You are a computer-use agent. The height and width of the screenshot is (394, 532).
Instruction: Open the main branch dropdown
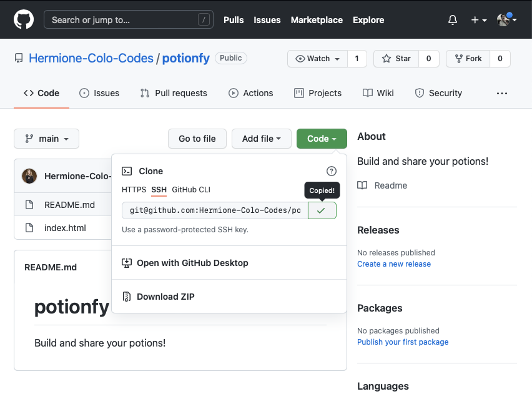tap(46, 139)
